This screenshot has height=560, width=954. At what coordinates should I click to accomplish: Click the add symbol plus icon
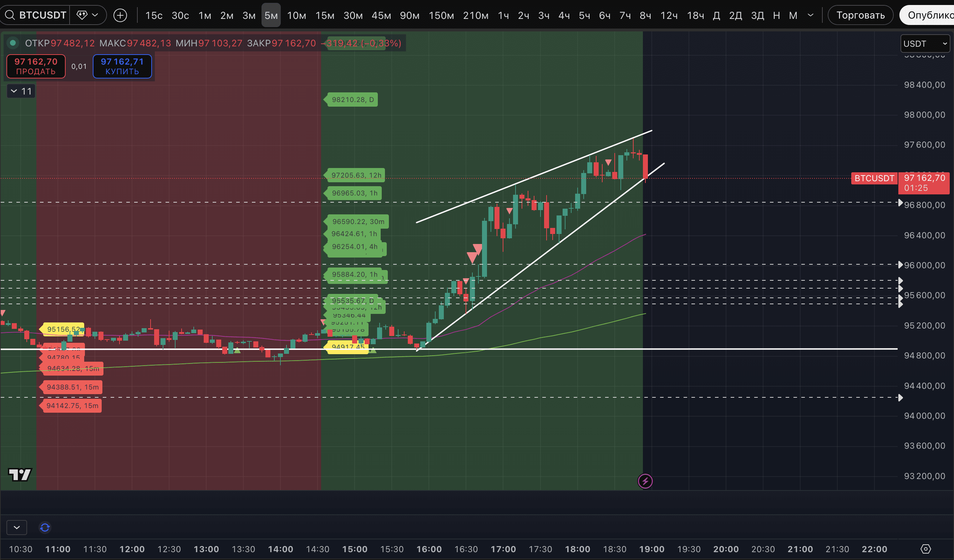[120, 15]
